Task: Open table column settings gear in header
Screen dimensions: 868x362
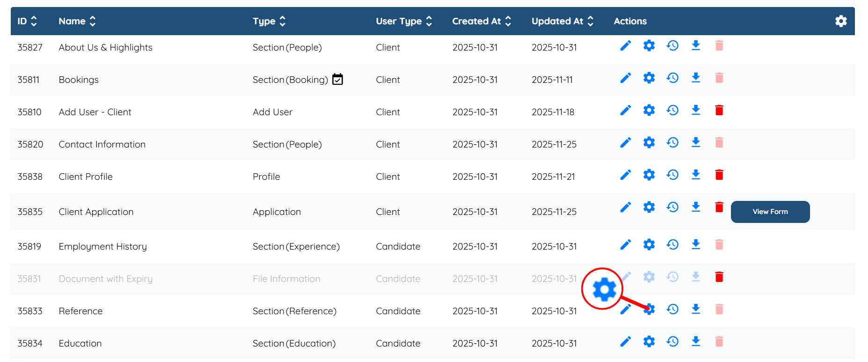Action: point(841,21)
